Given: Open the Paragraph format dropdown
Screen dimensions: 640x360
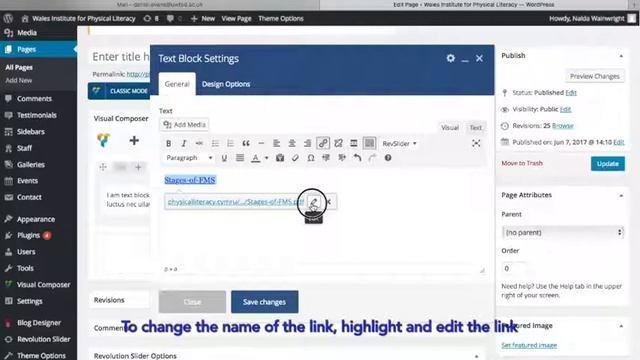Looking at the screenshot, I should 189,158.
